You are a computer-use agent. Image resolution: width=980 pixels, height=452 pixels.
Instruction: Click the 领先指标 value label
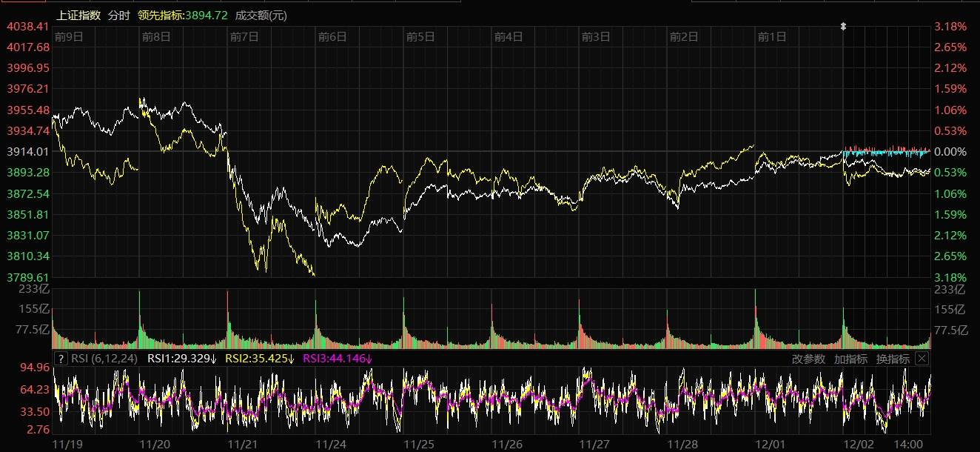tap(182, 15)
